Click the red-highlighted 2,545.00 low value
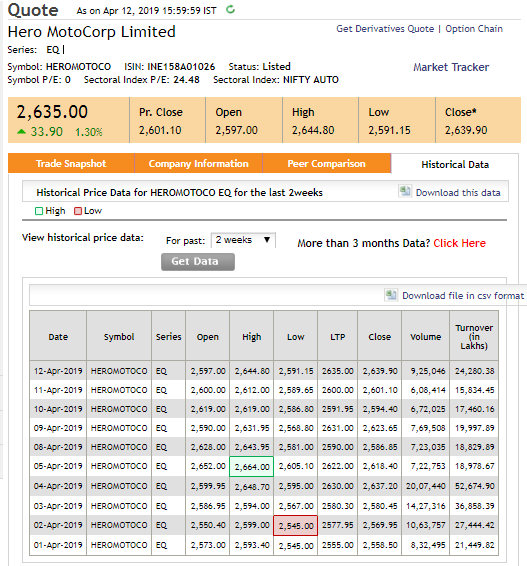Screen dimensions: 527x566 point(296,526)
